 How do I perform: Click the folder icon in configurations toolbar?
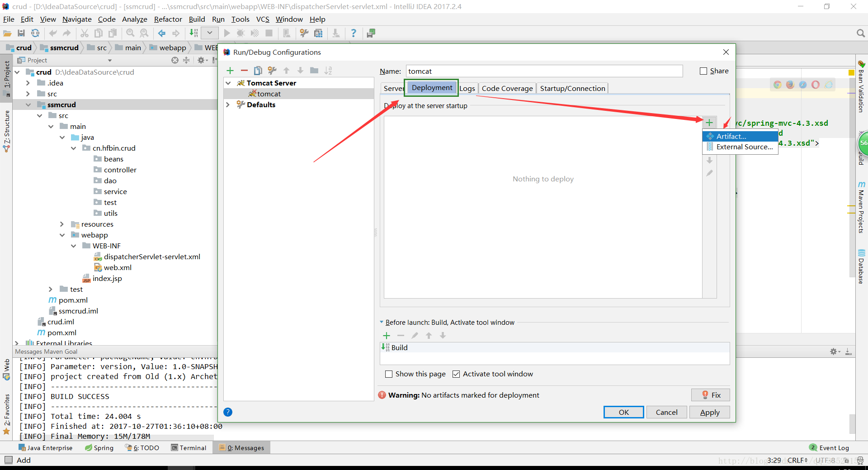coord(314,71)
